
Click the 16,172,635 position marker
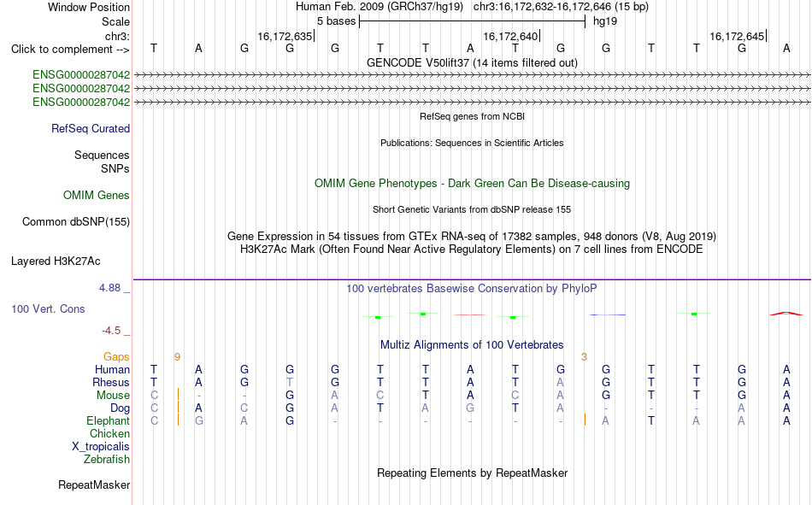(x=285, y=36)
